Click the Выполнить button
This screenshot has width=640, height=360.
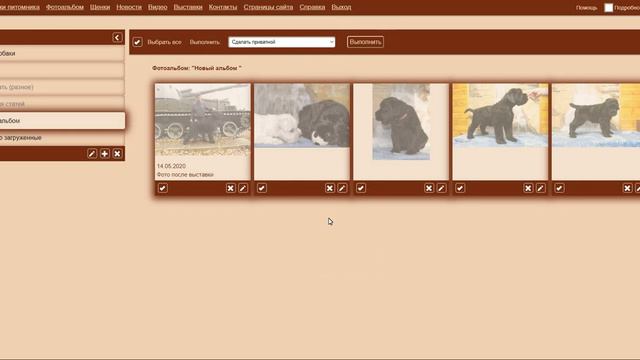[365, 42]
